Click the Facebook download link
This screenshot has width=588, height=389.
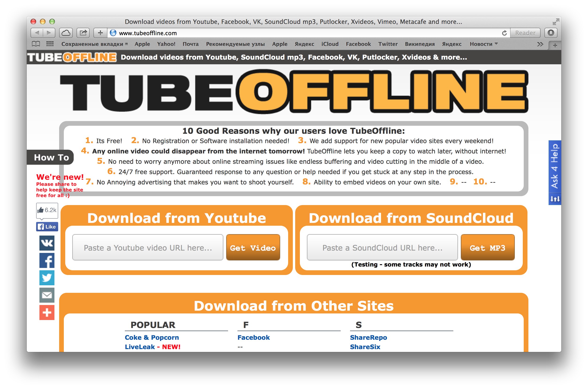(254, 337)
